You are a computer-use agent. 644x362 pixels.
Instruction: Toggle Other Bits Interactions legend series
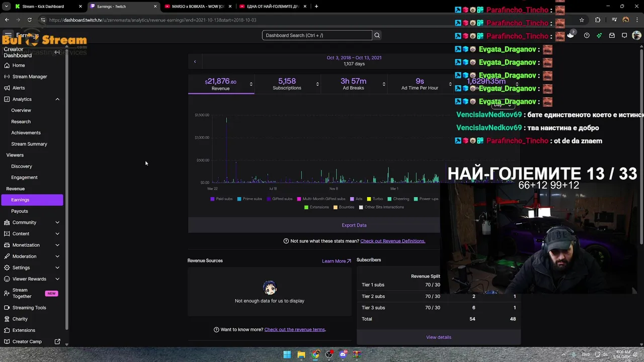coord(381,207)
